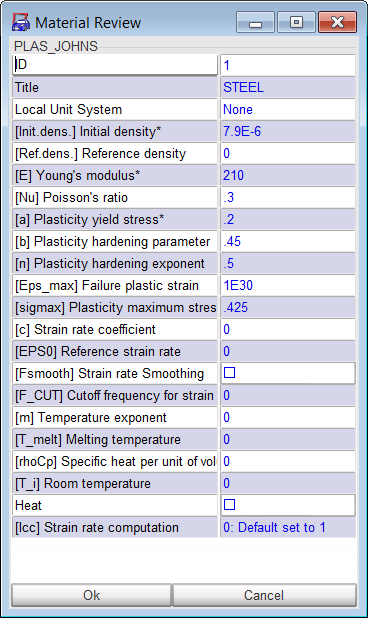Minimize the Material Review window
The height and width of the screenshot is (618, 368).
pyautogui.click(x=255, y=22)
